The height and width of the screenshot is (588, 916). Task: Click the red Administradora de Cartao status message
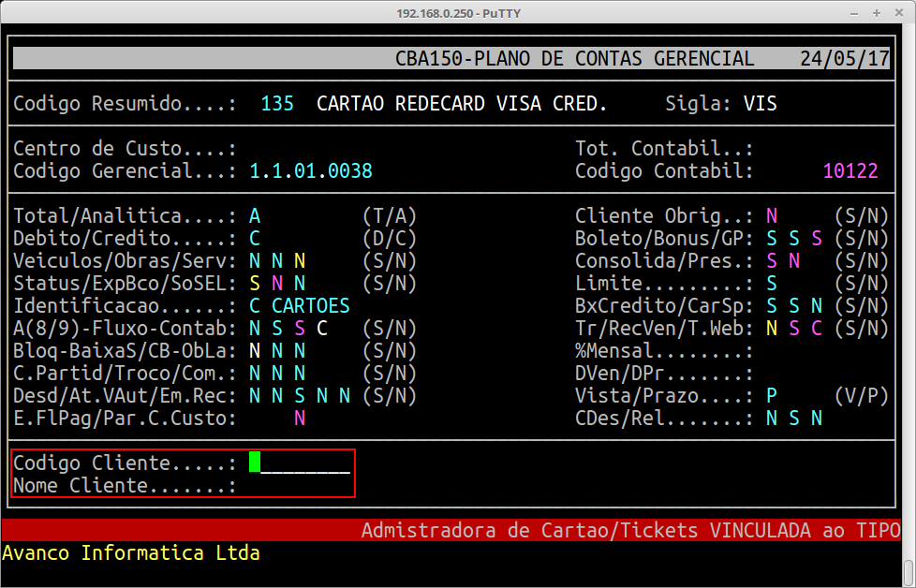click(x=630, y=530)
